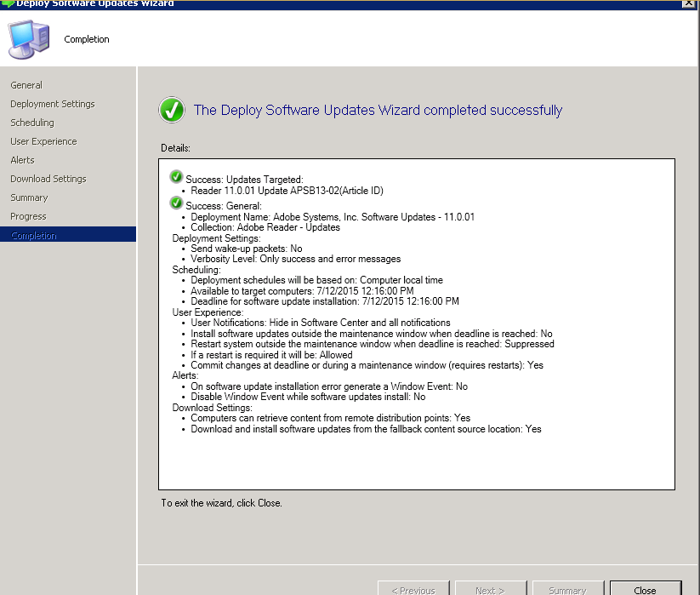Click the Alerts: heading in details
This screenshot has height=595, width=700.
click(185, 375)
